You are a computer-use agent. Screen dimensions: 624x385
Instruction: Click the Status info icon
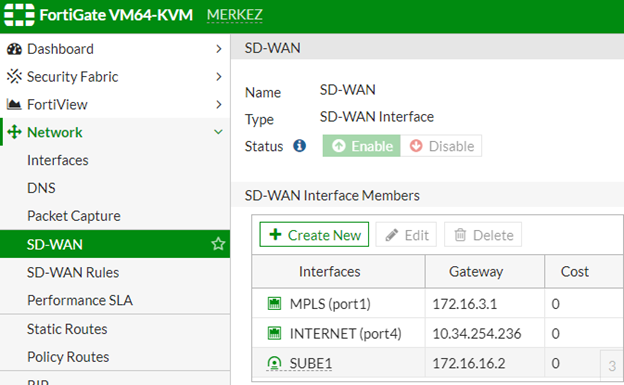300,146
